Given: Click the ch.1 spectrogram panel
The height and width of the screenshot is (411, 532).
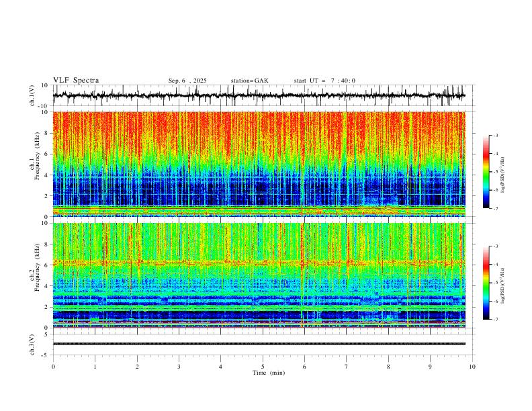Looking at the screenshot, I should click(259, 164).
